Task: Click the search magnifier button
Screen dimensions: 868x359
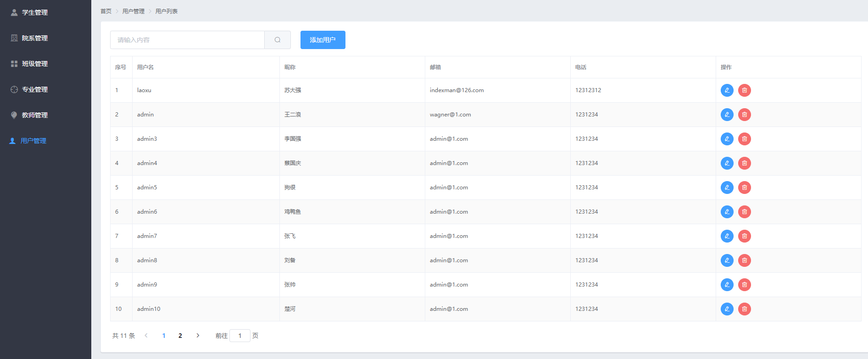Action: pyautogui.click(x=278, y=40)
